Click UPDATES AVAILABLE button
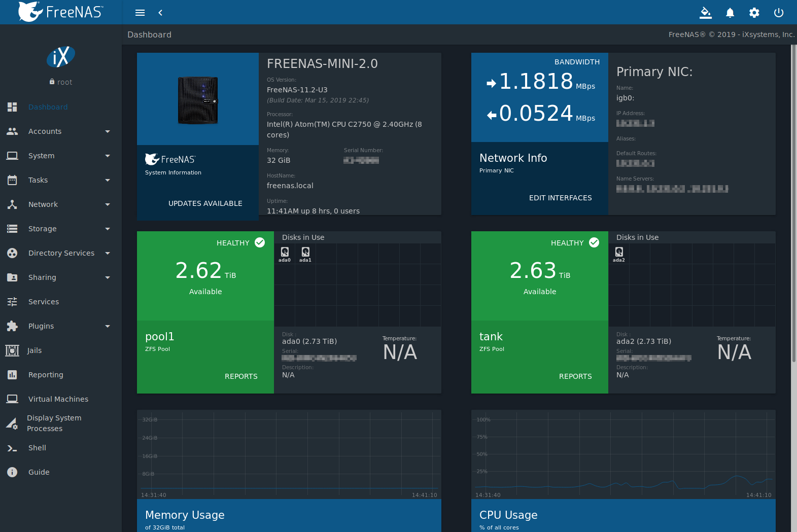This screenshot has height=532, width=797. click(x=205, y=203)
